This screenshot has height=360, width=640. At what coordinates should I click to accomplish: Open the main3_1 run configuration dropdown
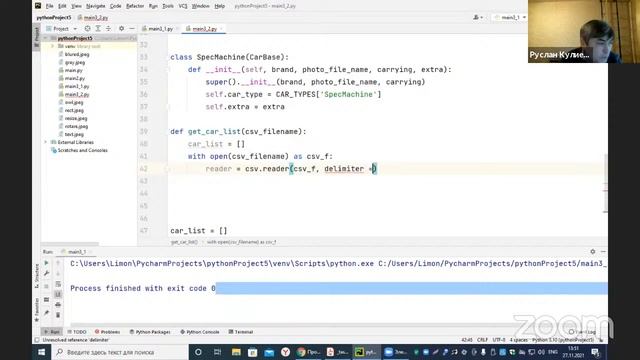(510, 18)
